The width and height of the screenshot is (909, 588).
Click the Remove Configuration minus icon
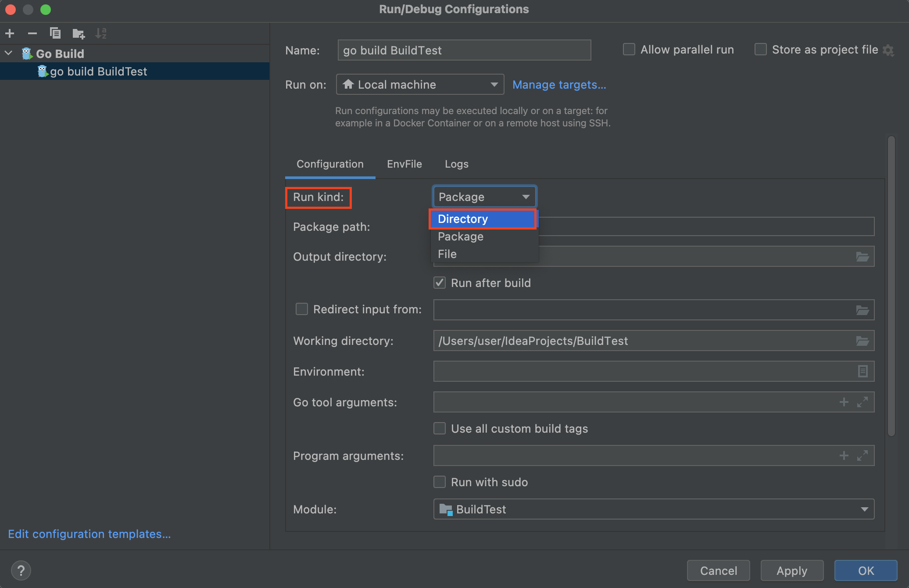32,33
